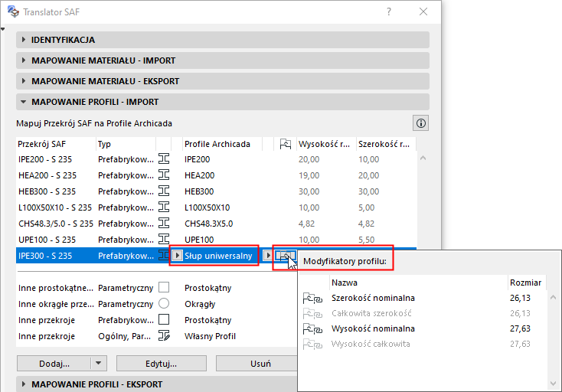Open profile modifiers button in IPE300 row

click(286, 256)
